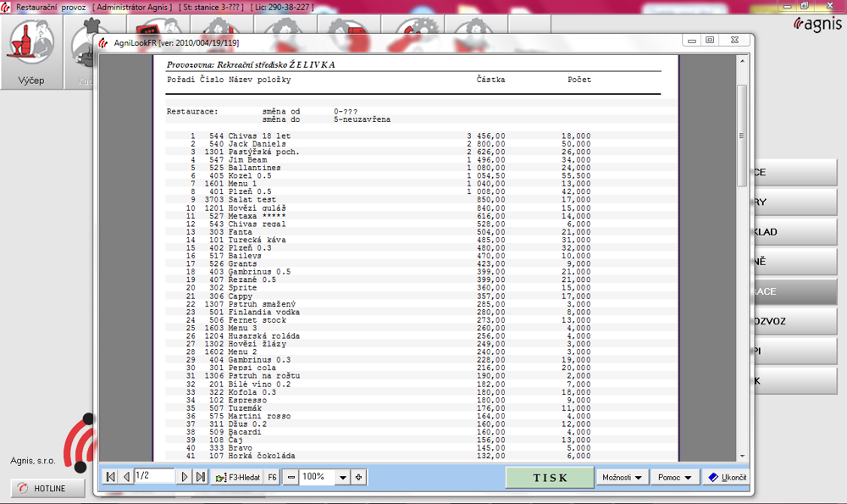The width and height of the screenshot is (847, 504).
Task: Click the F6 button in the report toolbar
Action: 272,477
